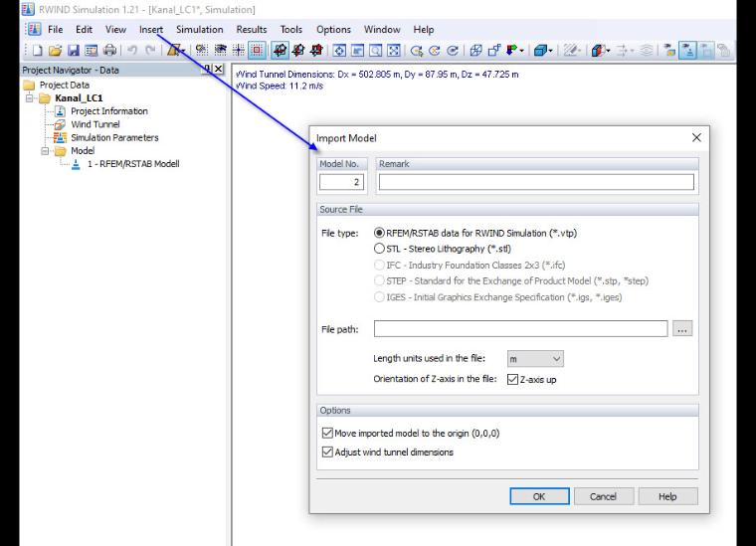Collapse the Model folder node
The height and width of the screenshot is (546, 756).
[45, 151]
